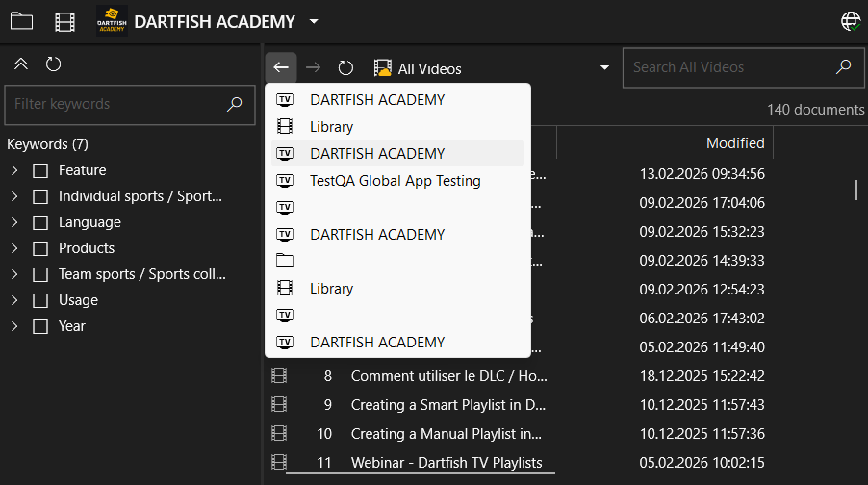Select first DARTFISH ACADEMY history entry
This screenshot has width=868, height=485.
tap(397, 100)
